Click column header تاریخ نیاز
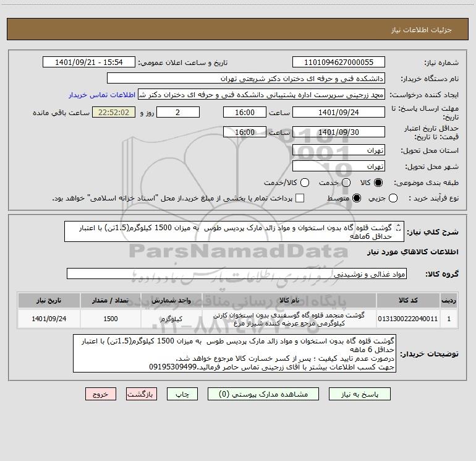 coord(49,301)
